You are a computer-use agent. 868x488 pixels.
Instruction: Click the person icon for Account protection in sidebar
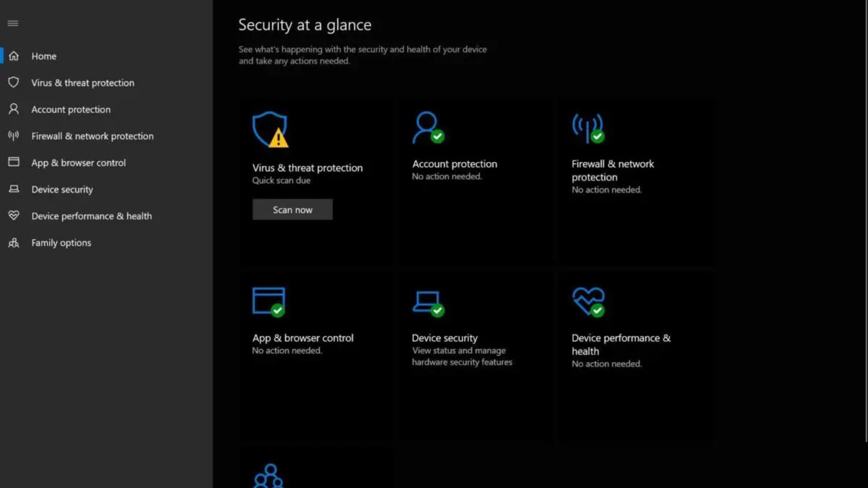pos(14,109)
